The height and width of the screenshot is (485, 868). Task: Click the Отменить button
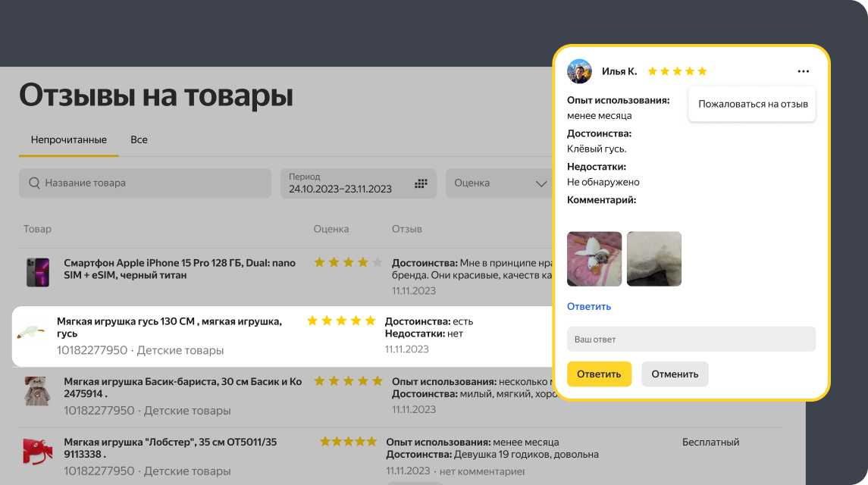[675, 374]
